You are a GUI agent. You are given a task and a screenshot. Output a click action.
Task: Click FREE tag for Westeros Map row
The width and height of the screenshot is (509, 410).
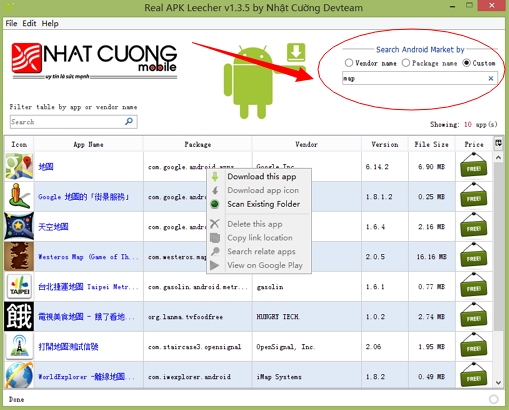click(473, 256)
